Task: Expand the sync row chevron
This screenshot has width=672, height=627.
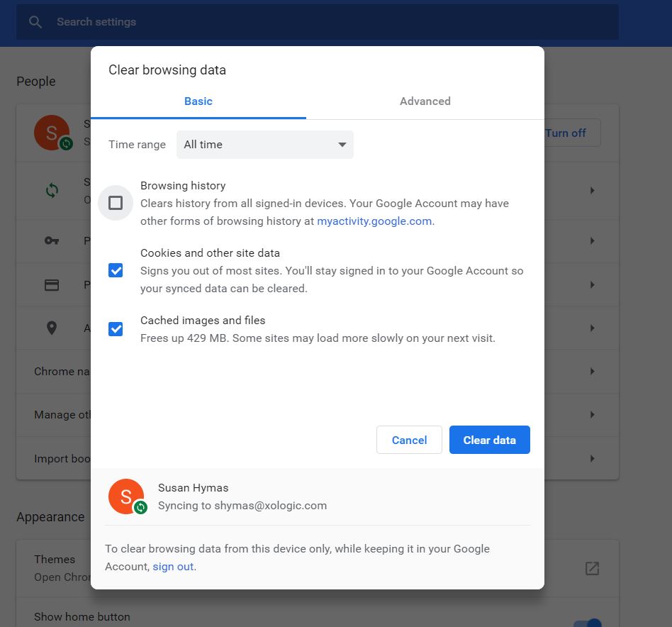Action: click(x=592, y=190)
